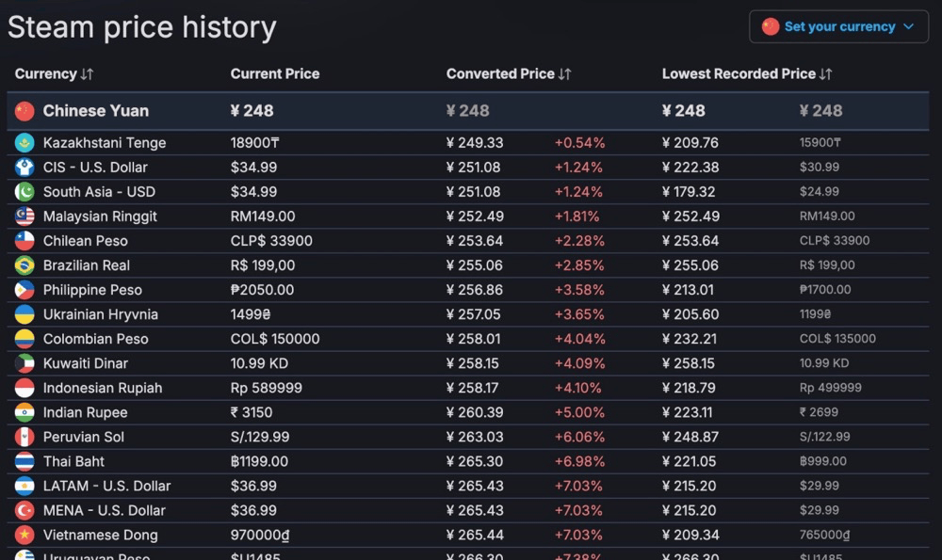Select the Chinese Yuan row name

coord(95,111)
